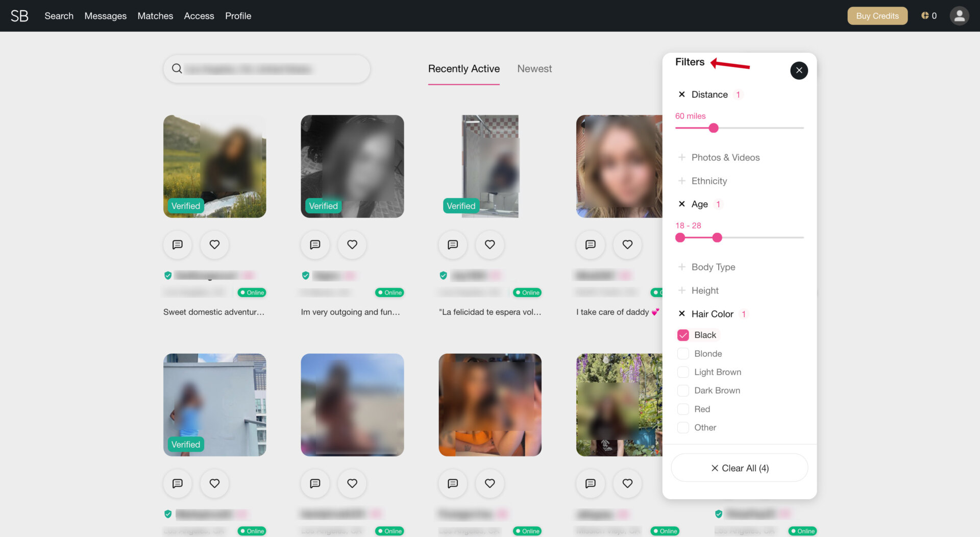Switch to the Newest tab

534,69
